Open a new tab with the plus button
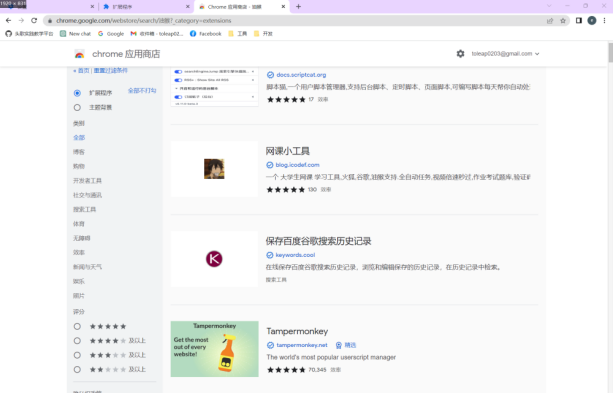This screenshot has height=394, width=614. tap(298, 6)
